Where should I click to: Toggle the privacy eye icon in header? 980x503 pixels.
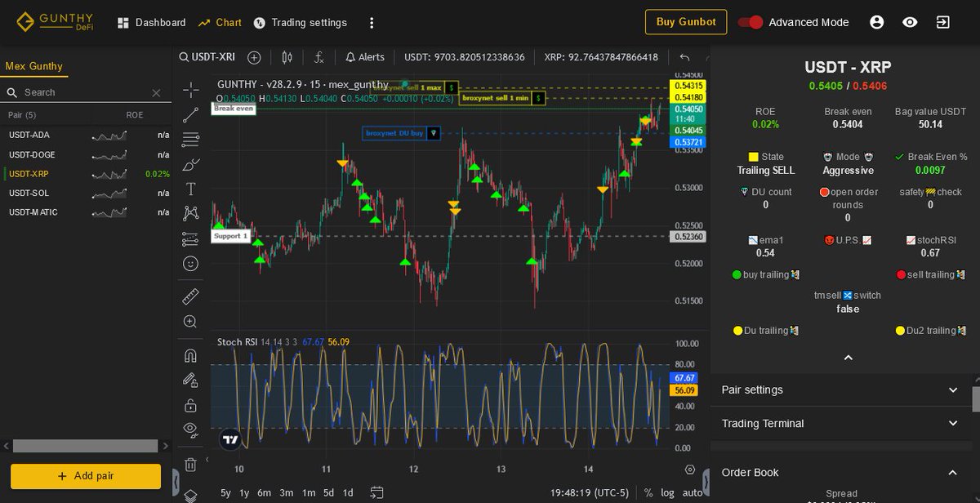point(910,22)
